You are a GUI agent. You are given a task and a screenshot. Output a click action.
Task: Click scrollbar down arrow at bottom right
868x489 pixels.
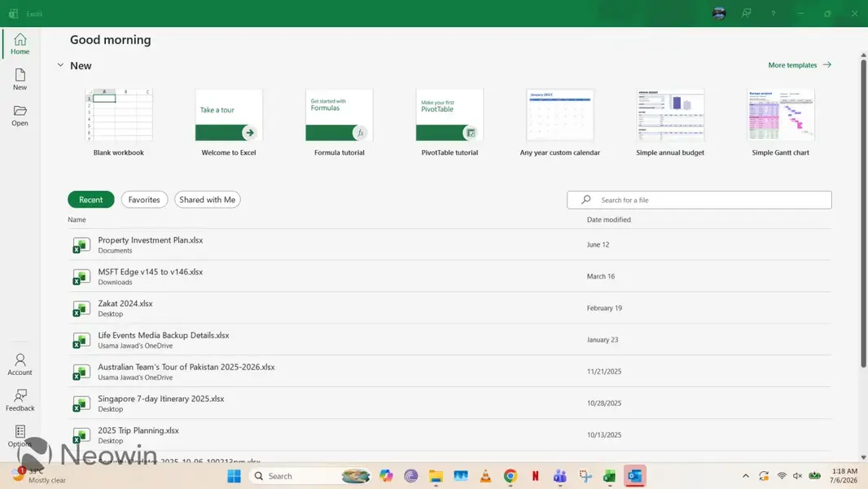[863, 457]
